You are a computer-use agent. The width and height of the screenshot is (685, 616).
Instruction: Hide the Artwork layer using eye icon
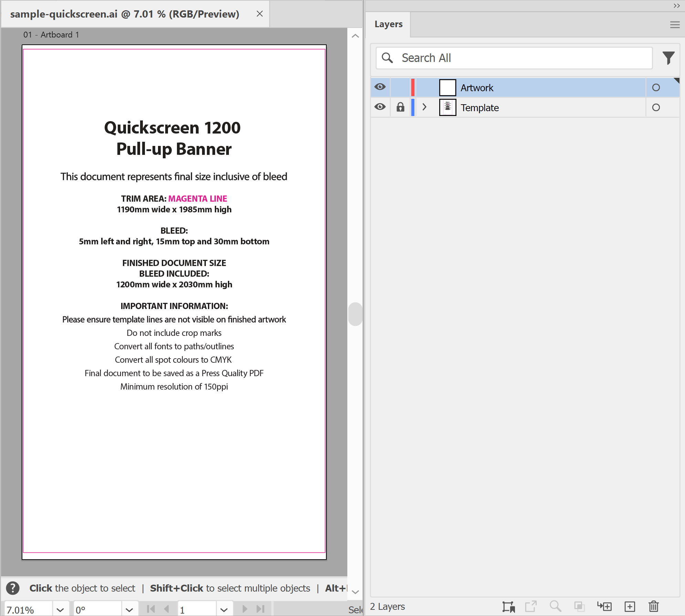point(380,87)
